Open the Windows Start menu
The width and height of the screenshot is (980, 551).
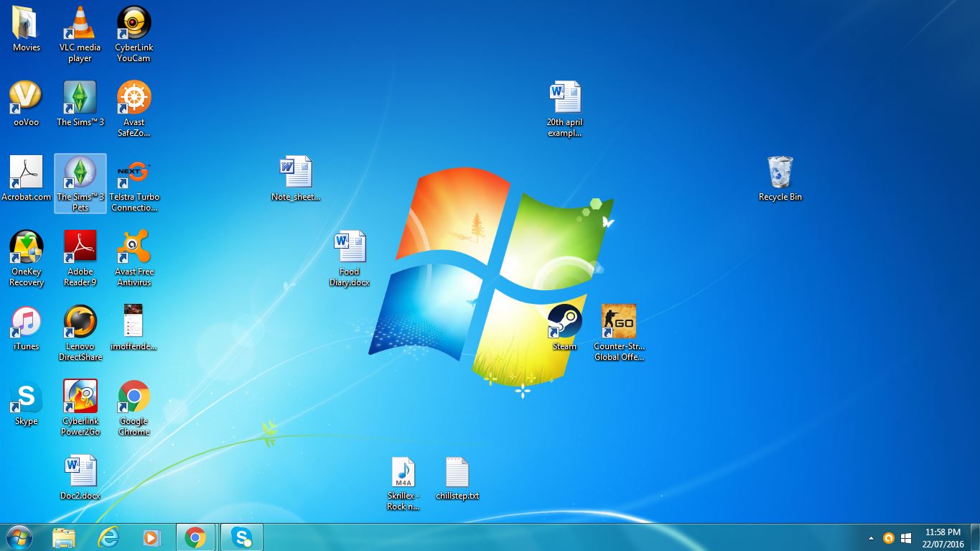[x=19, y=537]
